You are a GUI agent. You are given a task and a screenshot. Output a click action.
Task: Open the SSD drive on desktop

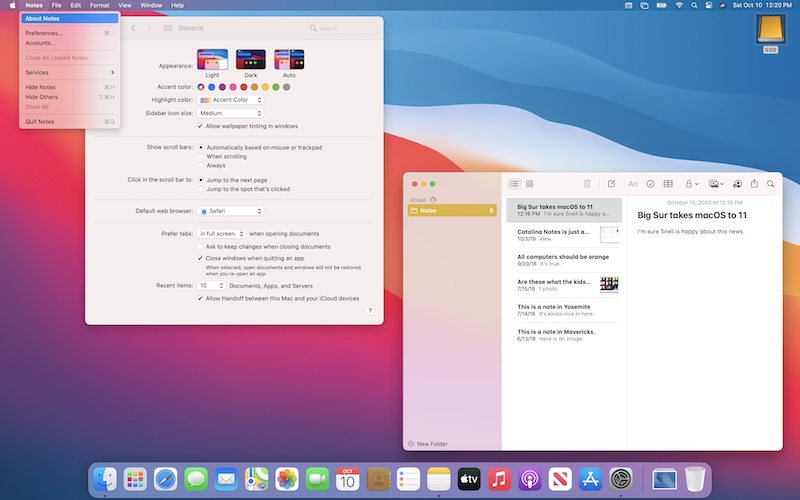point(770,33)
